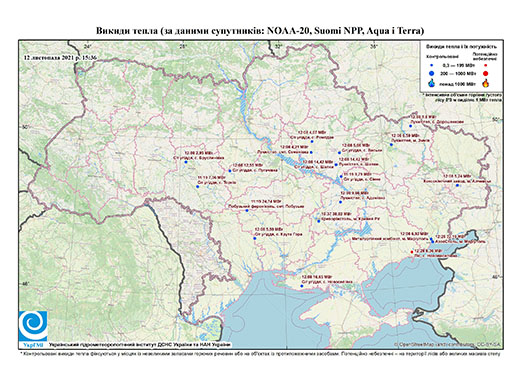This screenshot has height=368, width=520.
Task: Click the 16.83 MW marker near Crimea
Action: point(301,286)
